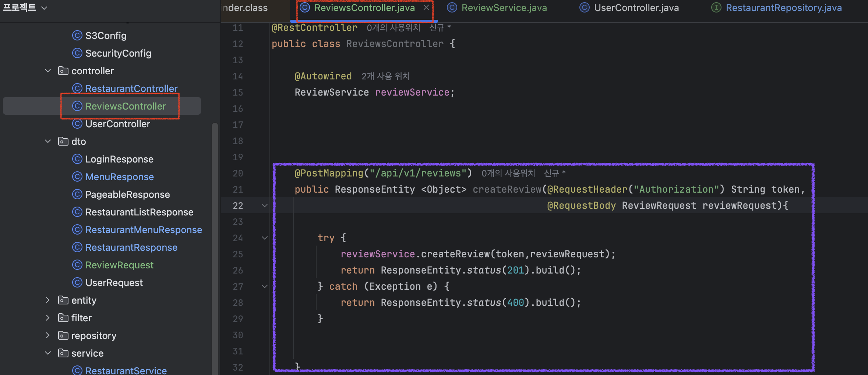This screenshot has width=868, height=375.
Task: Click the UserRequest class icon
Action: click(77, 282)
